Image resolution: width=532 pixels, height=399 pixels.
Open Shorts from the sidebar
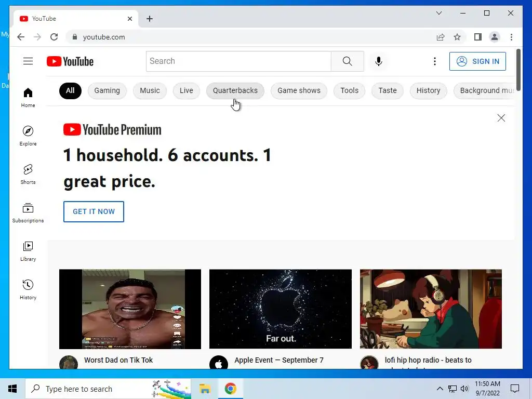tap(28, 175)
